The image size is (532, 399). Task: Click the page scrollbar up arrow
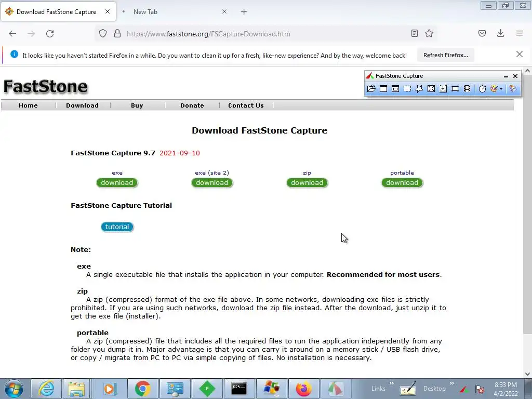click(x=527, y=71)
